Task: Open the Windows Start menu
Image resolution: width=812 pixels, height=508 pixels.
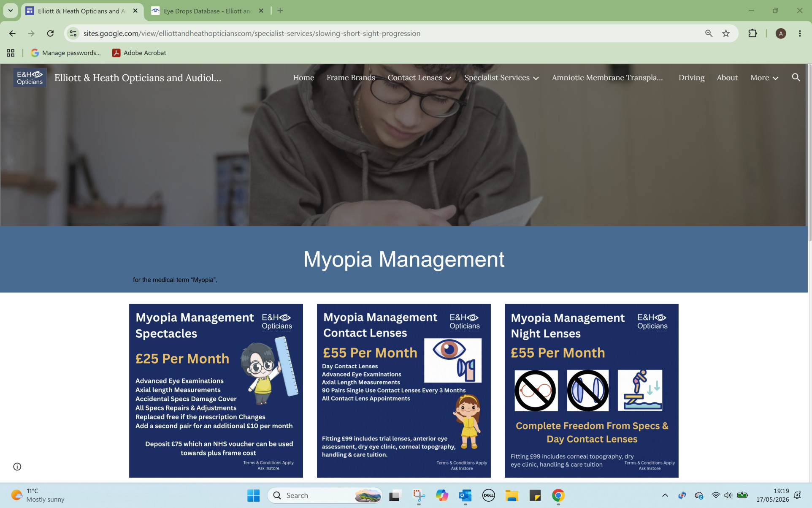Action: pos(253,495)
